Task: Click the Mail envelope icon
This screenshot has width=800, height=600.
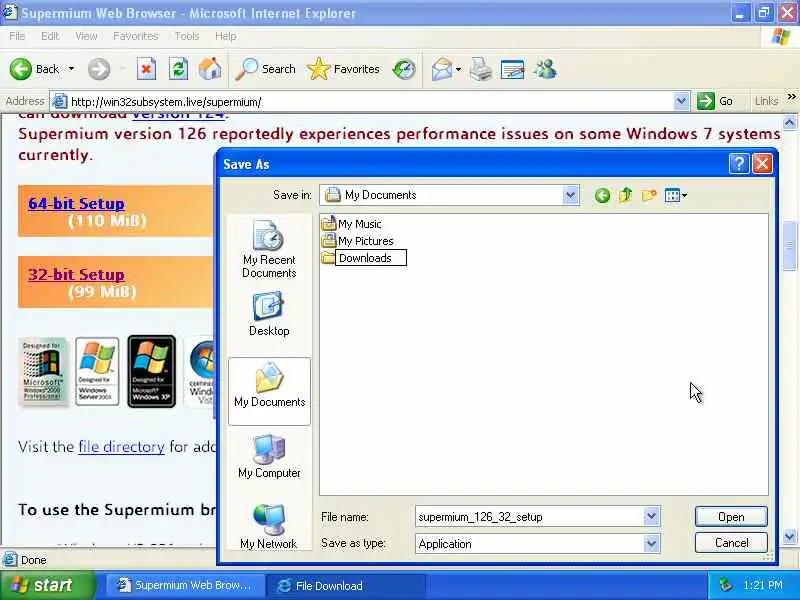Action: (x=442, y=69)
